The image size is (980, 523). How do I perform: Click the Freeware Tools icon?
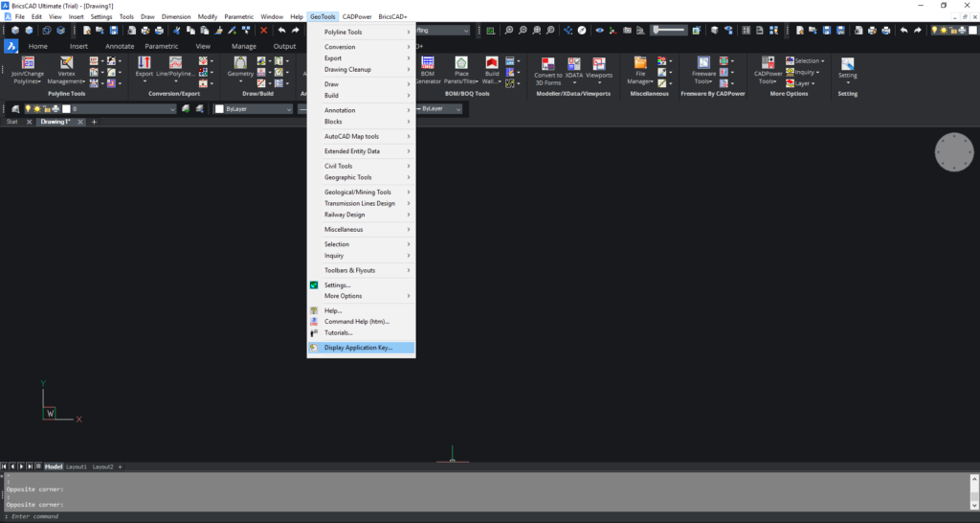(703, 62)
